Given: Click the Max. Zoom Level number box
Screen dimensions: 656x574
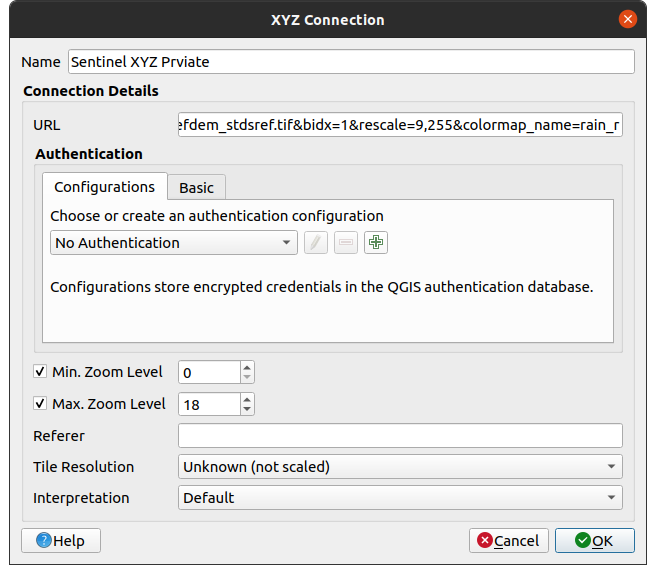Looking at the screenshot, I should click(x=209, y=404).
